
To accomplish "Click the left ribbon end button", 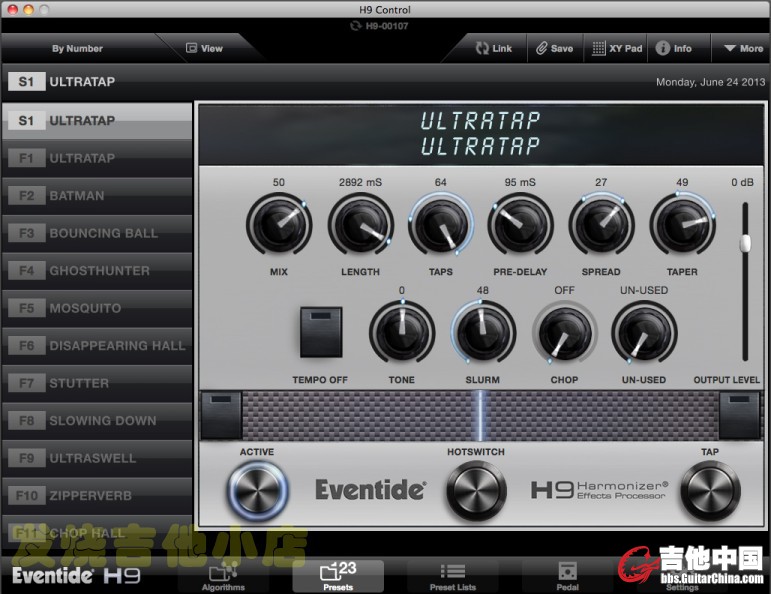I will point(221,415).
